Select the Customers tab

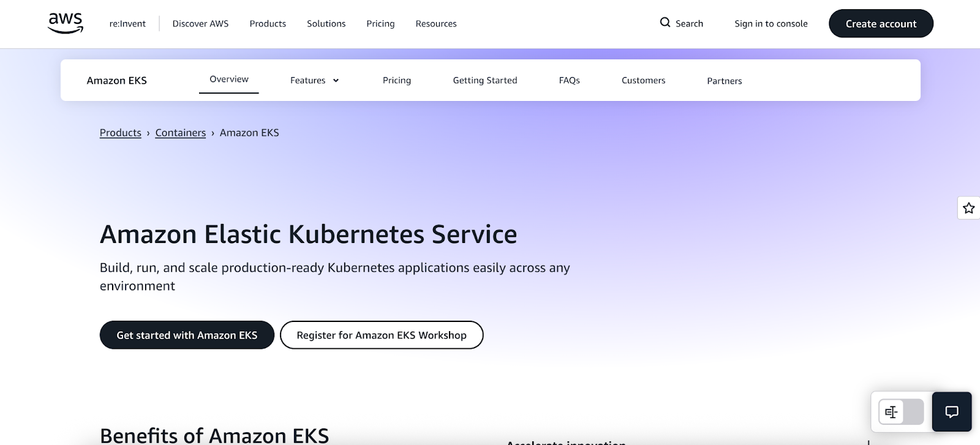[643, 80]
